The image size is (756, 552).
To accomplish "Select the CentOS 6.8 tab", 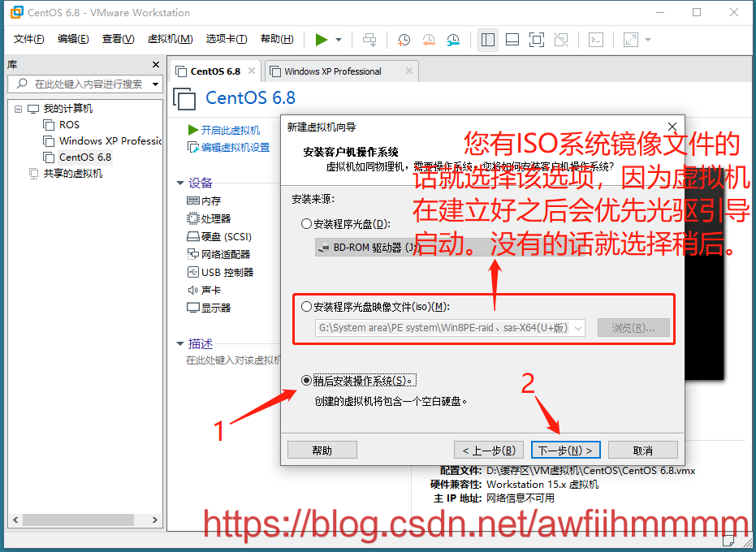I will click(215, 71).
